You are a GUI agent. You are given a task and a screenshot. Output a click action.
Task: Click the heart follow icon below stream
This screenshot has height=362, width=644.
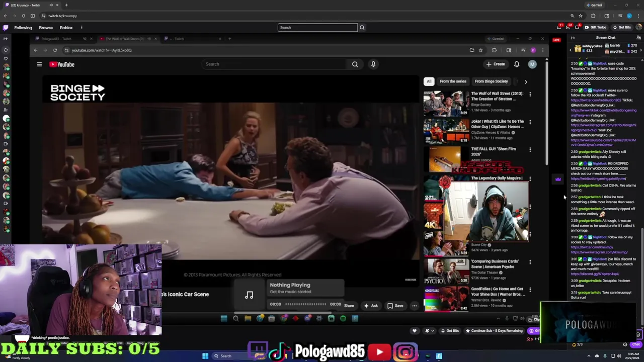[414, 331]
